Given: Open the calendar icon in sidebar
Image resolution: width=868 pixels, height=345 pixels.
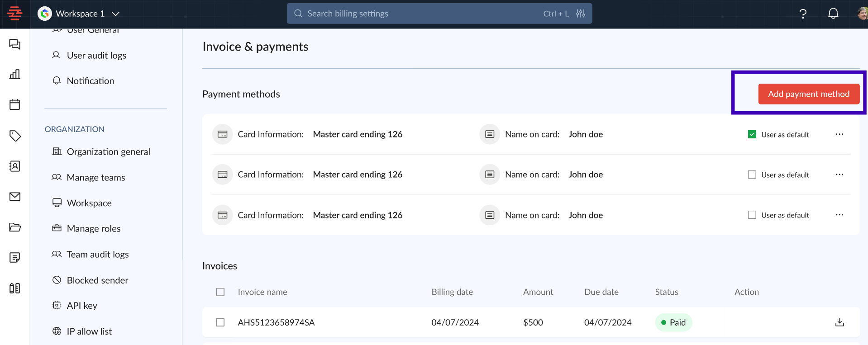Looking at the screenshot, I should 14,104.
